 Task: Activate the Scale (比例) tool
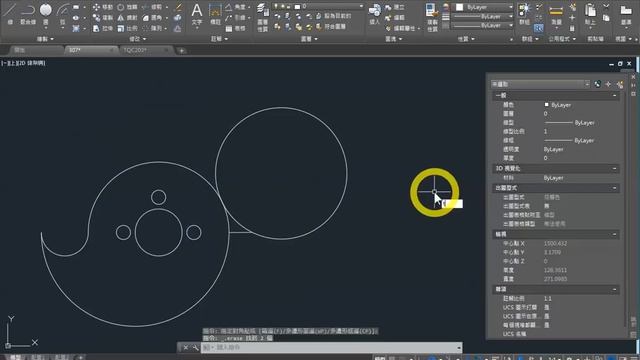pos(127,29)
